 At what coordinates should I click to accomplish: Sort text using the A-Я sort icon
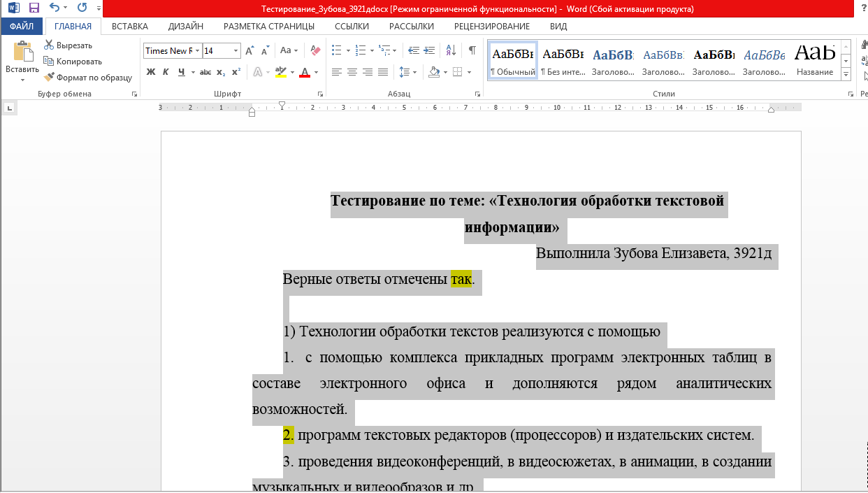[x=451, y=50]
